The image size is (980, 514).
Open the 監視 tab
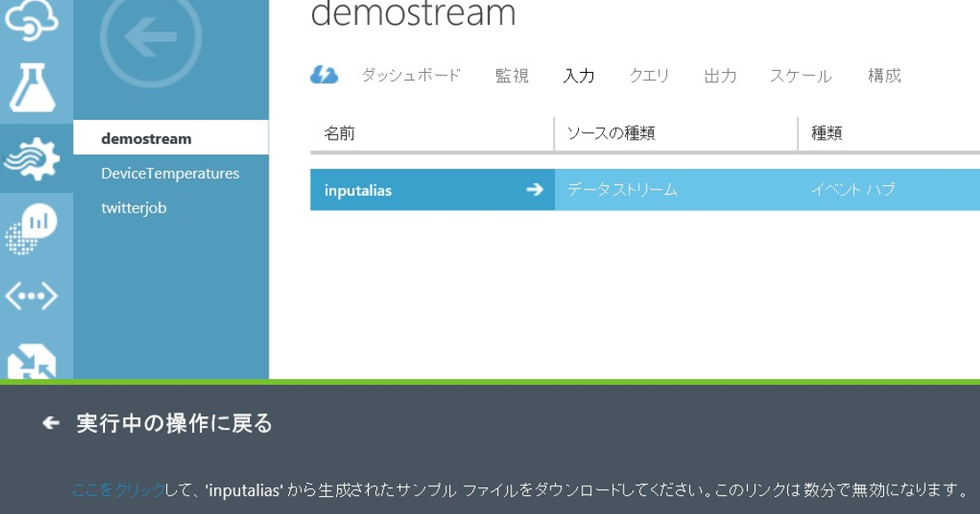511,76
